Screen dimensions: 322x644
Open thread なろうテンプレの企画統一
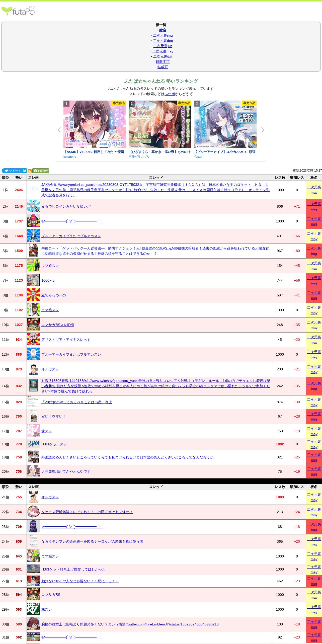[92, 541]
